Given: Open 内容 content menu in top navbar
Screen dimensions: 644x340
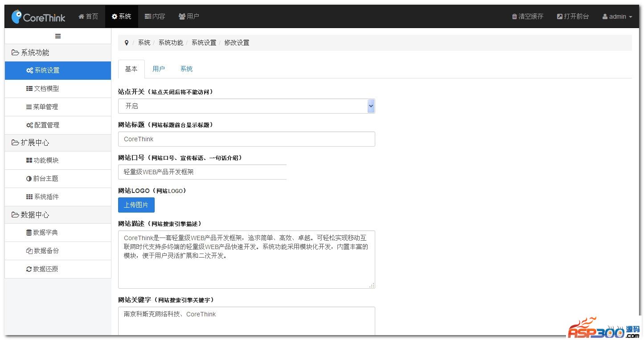Looking at the screenshot, I should (155, 16).
